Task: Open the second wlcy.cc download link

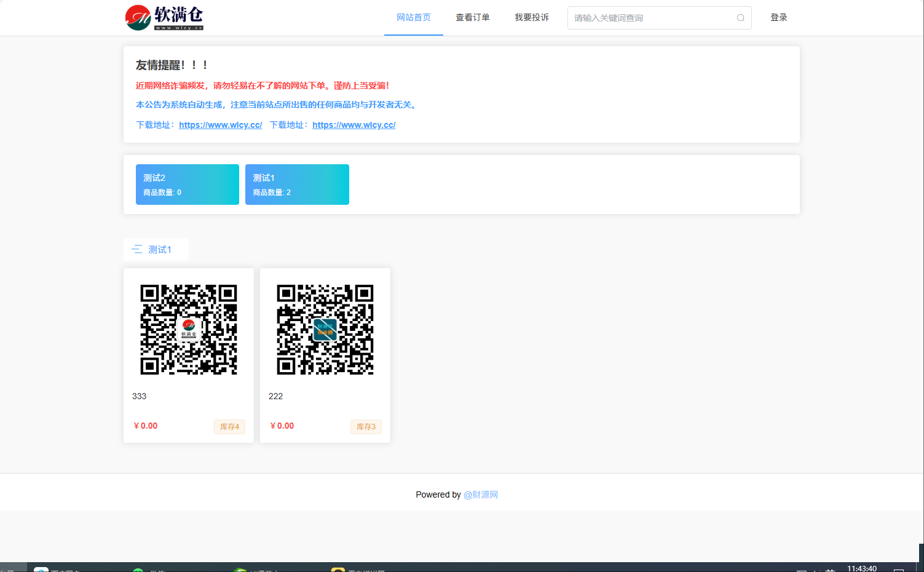Action: (x=353, y=125)
